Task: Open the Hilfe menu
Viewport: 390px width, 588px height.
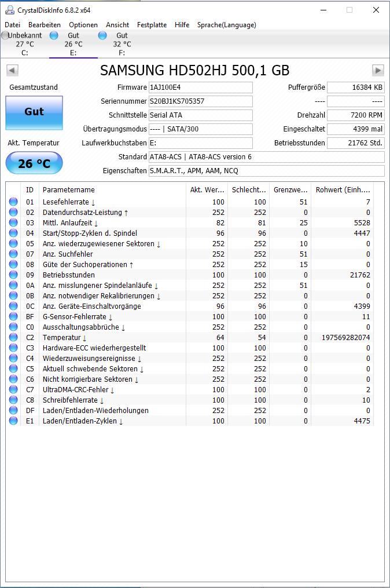Action: (x=182, y=25)
